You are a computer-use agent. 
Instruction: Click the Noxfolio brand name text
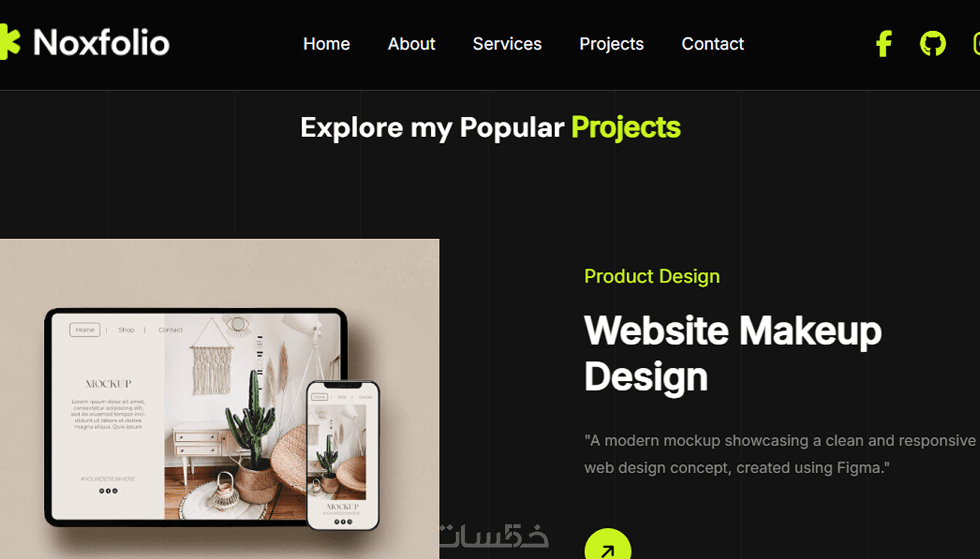coord(101,43)
